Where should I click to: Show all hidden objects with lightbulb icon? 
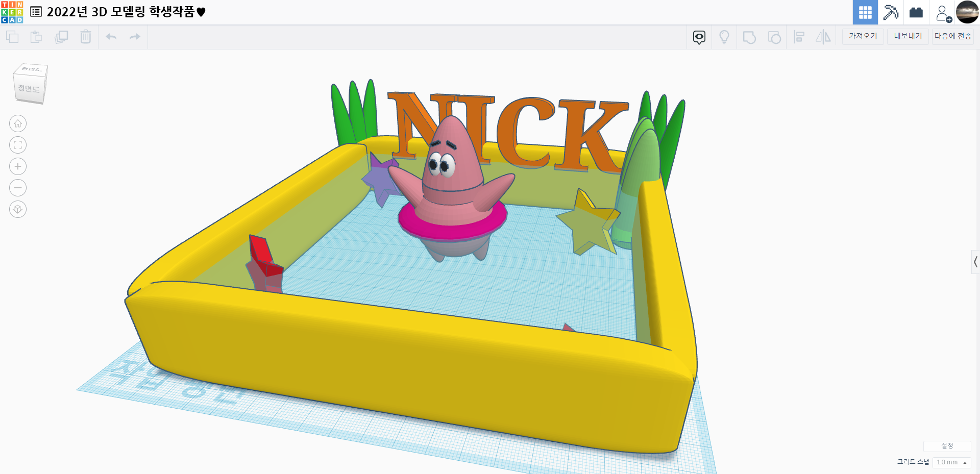pyautogui.click(x=724, y=37)
